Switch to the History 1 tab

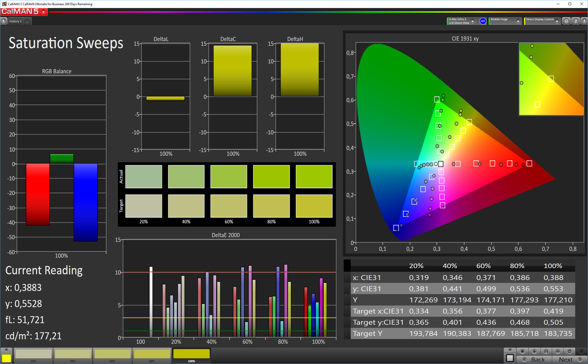point(15,21)
